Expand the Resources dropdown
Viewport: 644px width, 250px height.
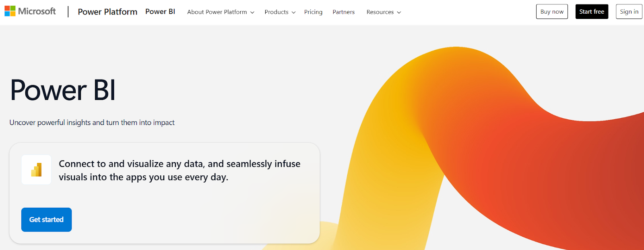384,12
